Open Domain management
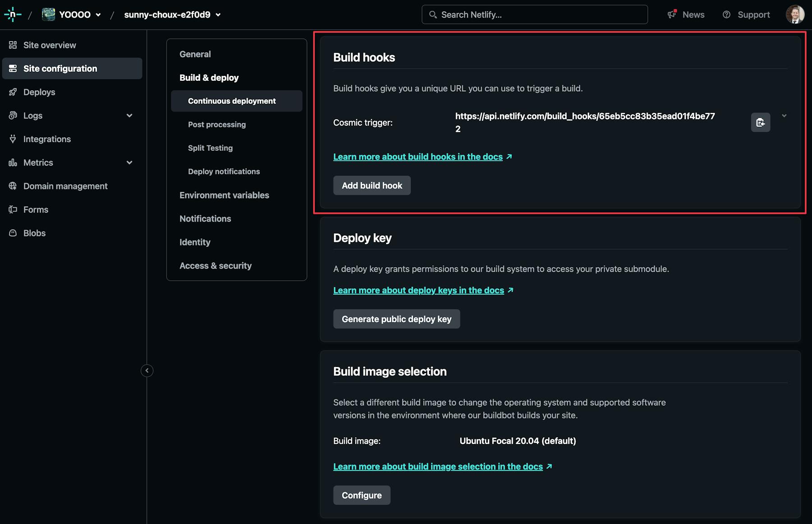812x524 pixels. tap(72, 186)
